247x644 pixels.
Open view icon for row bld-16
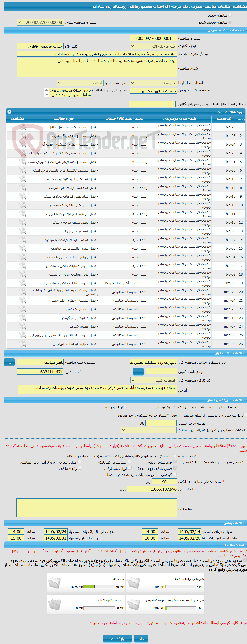(x=23, y=196)
